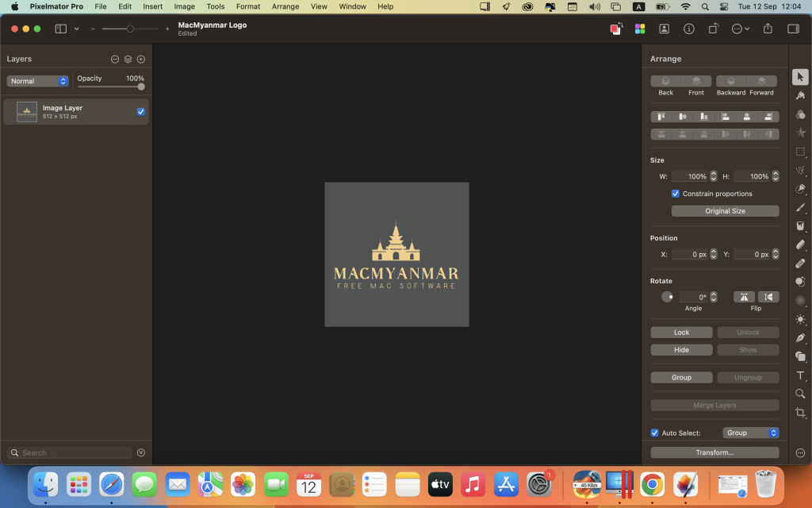Send layer to Back
This screenshot has height=508, width=812.
[x=665, y=82]
